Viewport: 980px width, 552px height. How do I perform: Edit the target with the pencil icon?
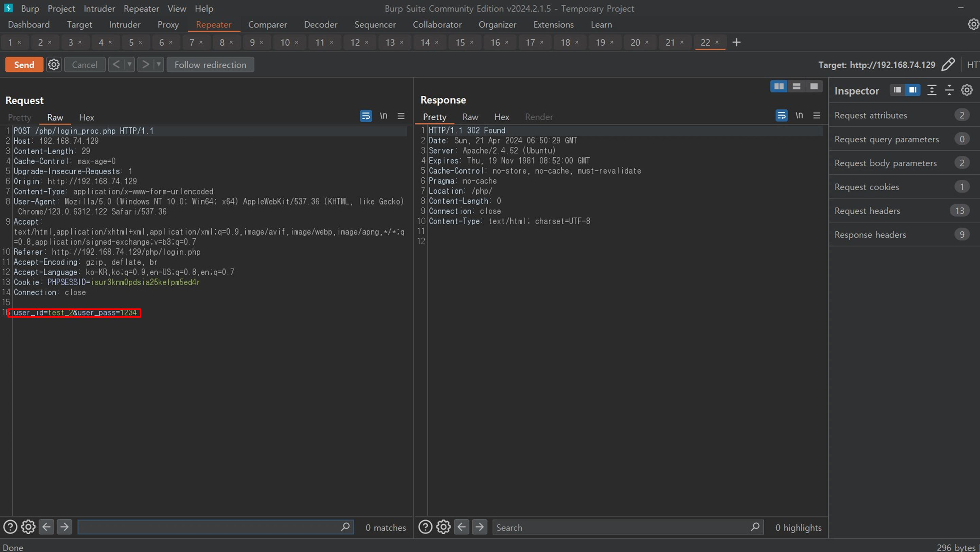click(948, 65)
